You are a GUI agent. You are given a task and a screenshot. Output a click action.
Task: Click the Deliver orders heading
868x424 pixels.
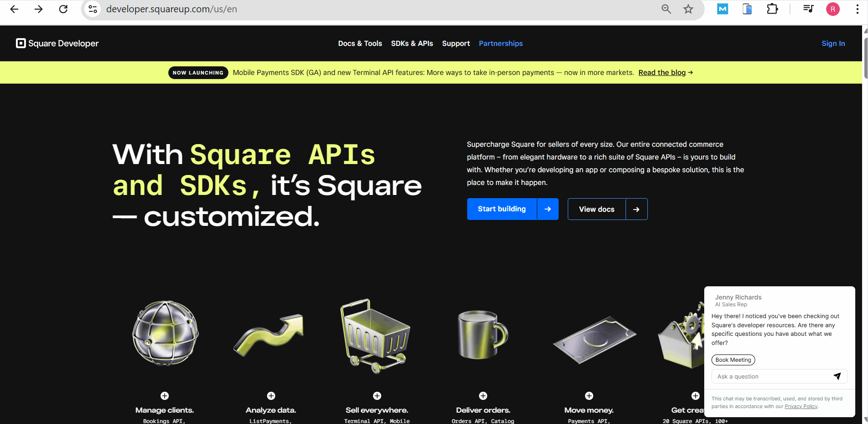pos(483,410)
